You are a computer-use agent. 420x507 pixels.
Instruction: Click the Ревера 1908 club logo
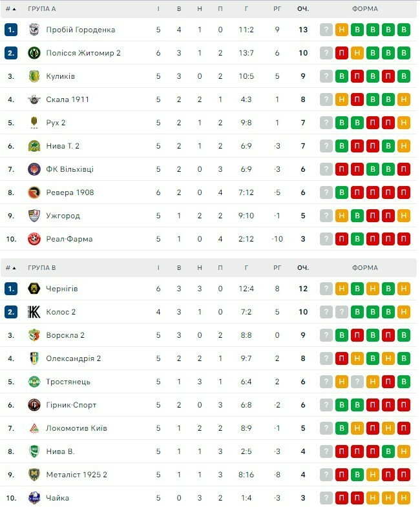point(34,192)
